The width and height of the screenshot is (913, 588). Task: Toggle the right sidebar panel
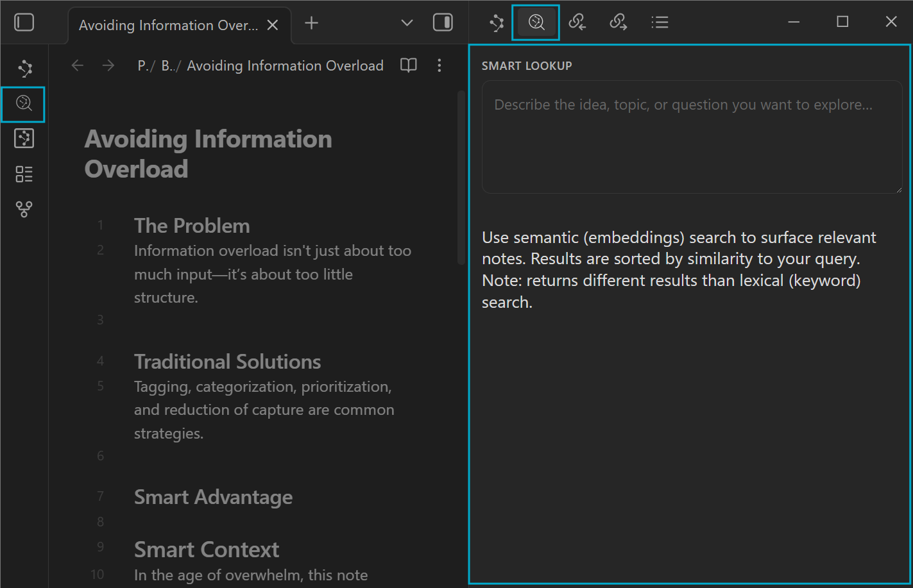coord(443,22)
